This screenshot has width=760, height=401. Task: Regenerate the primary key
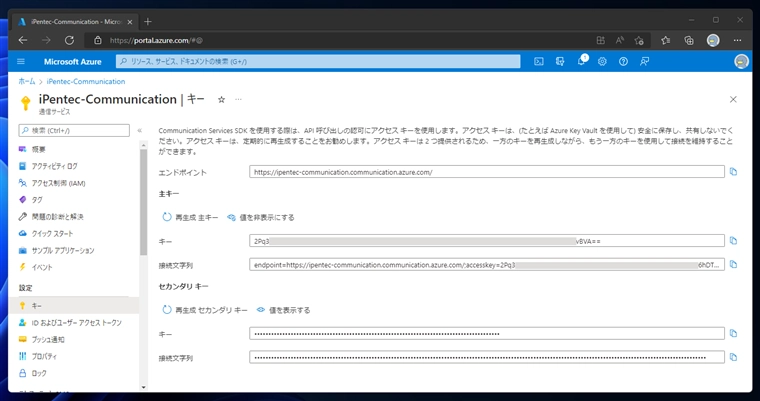coord(190,217)
